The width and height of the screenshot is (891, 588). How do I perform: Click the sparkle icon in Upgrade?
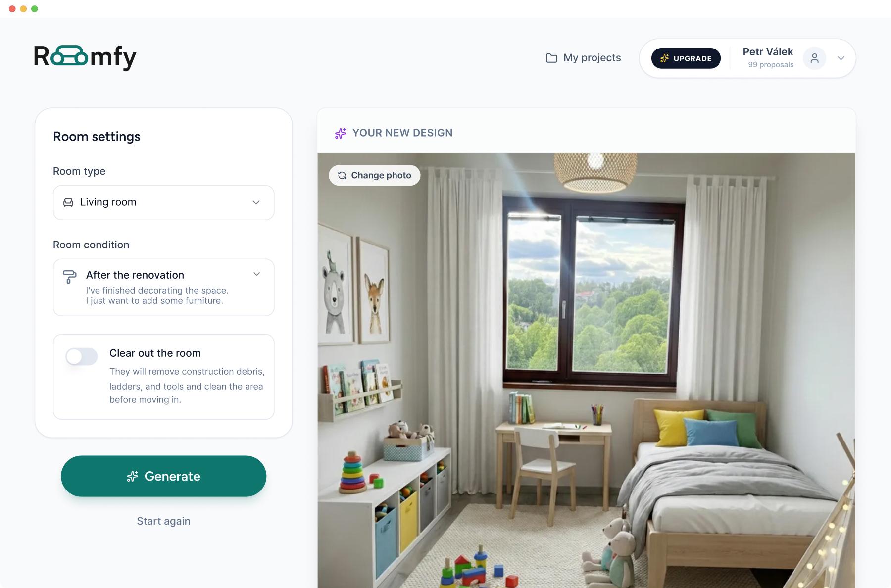pos(665,58)
